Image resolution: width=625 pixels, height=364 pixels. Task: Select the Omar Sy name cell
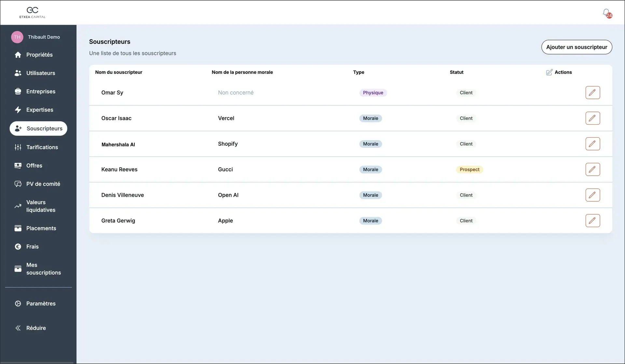112,93
